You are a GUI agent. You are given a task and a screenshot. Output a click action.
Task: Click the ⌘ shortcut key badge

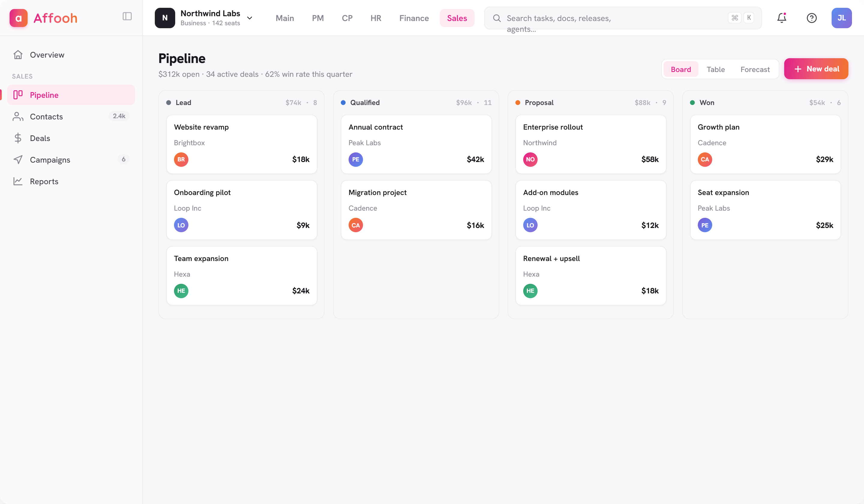click(734, 18)
